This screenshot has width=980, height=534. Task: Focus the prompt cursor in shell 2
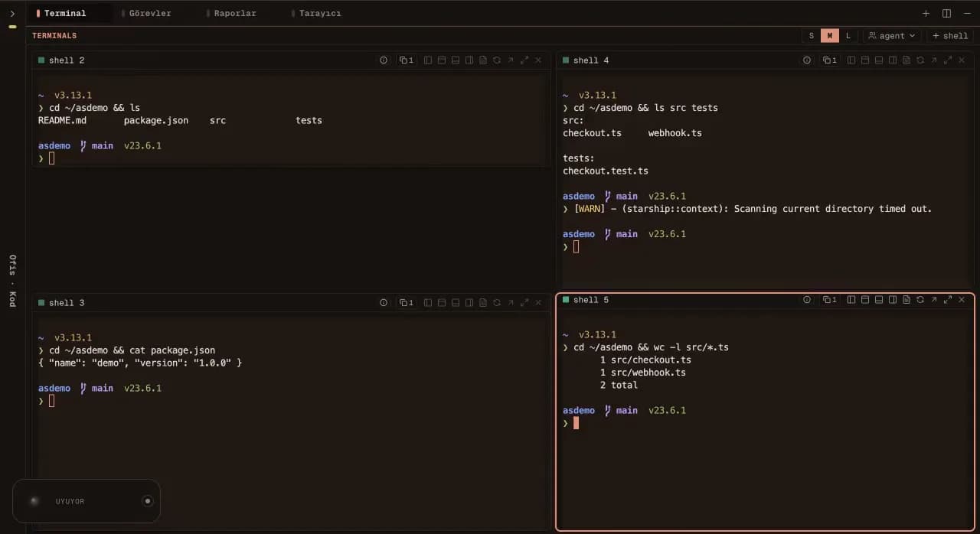[52, 158]
